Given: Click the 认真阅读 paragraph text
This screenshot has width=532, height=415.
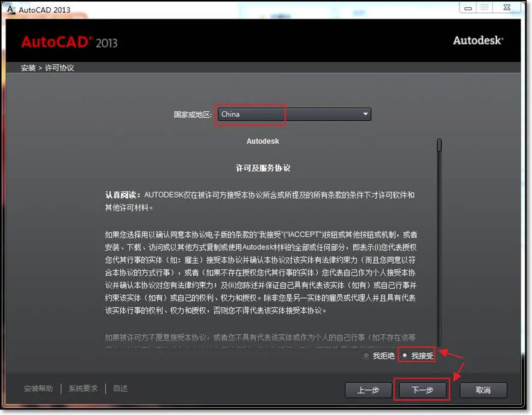Looking at the screenshot, I should click(260, 201).
